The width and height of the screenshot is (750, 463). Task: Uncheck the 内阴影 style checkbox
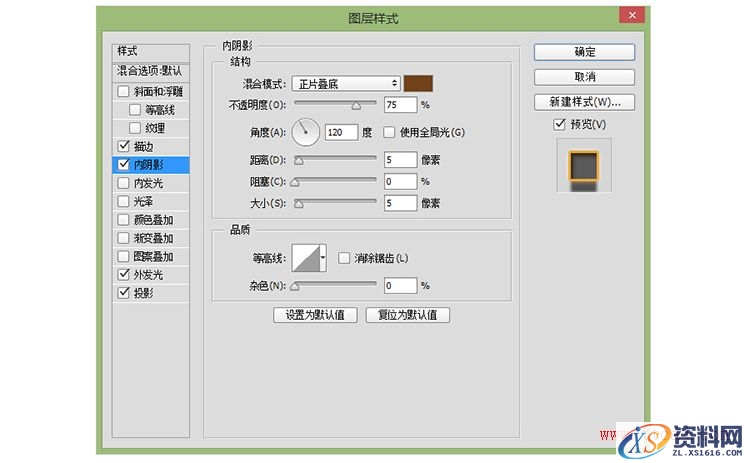(x=123, y=165)
